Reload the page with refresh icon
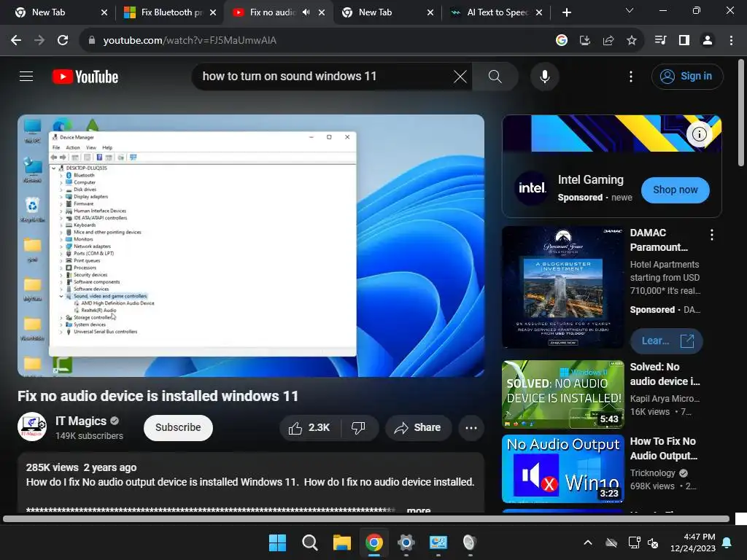Screen dimensions: 747x560 (63, 41)
